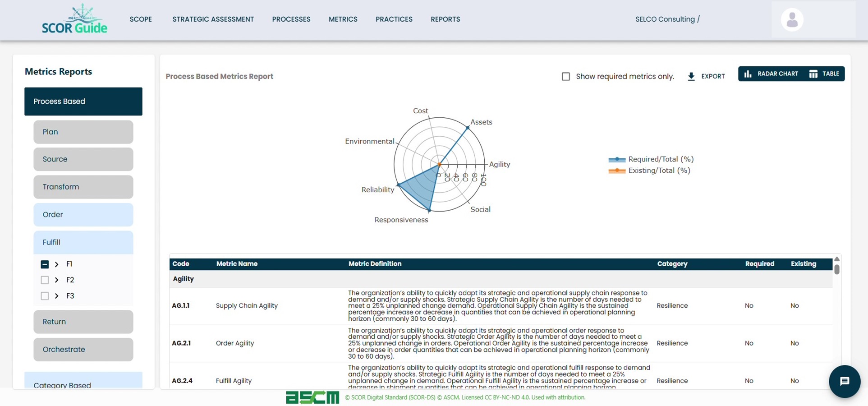This screenshot has height=406, width=868.
Task: Click the Export download icon
Action: pyautogui.click(x=691, y=76)
